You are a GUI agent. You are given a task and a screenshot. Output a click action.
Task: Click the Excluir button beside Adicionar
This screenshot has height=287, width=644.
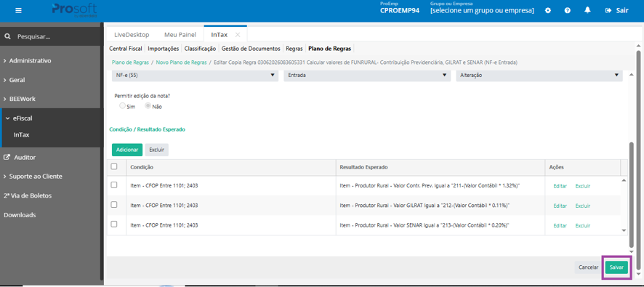click(156, 150)
